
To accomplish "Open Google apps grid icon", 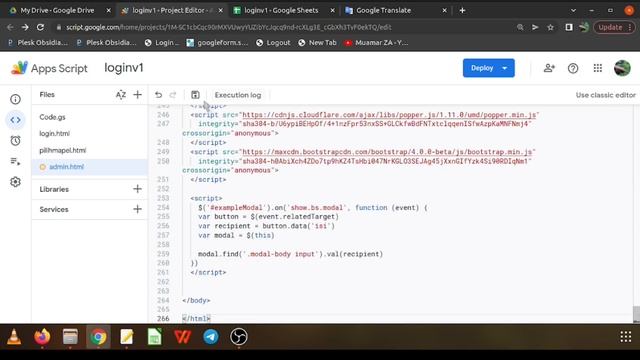I will point(598,68).
